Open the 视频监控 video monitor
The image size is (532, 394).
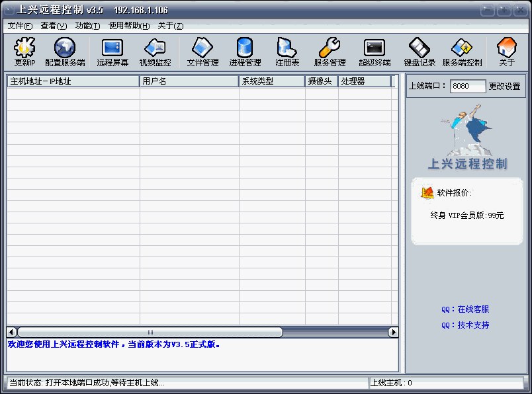[x=155, y=52]
